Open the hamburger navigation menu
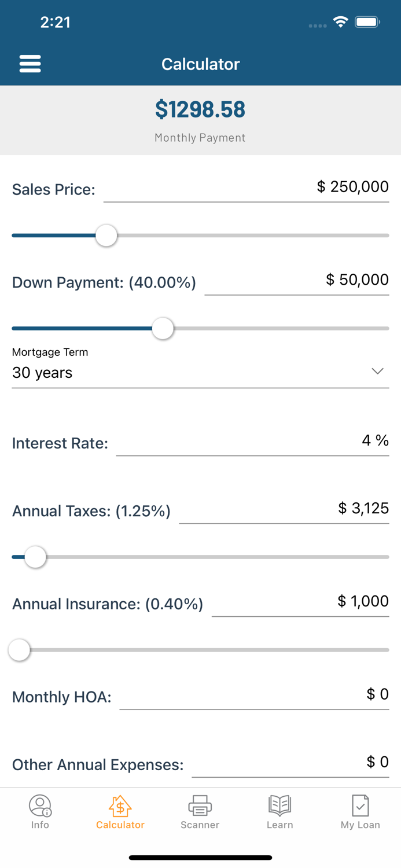The width and height of the screenshot is (401, 868). coord(30,64)
